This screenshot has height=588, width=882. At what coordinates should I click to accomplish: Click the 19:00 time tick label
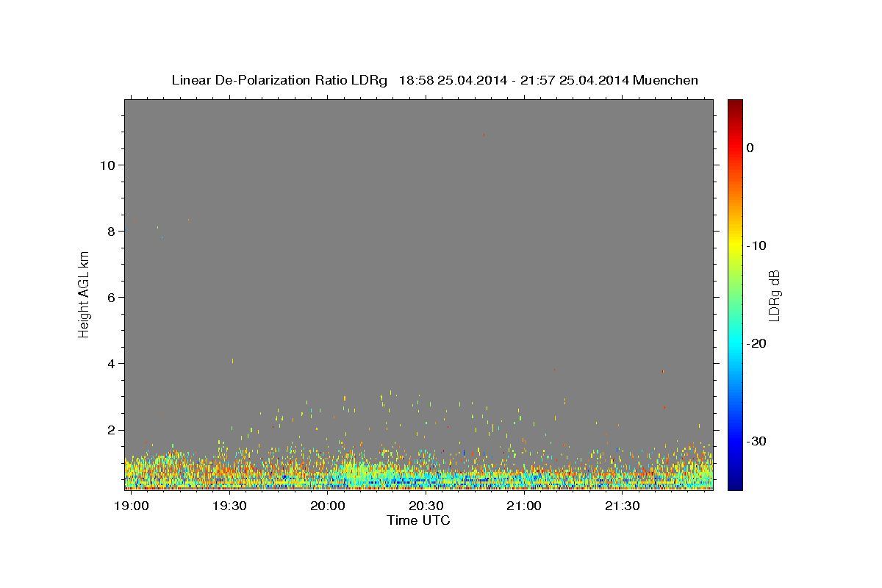131,506
